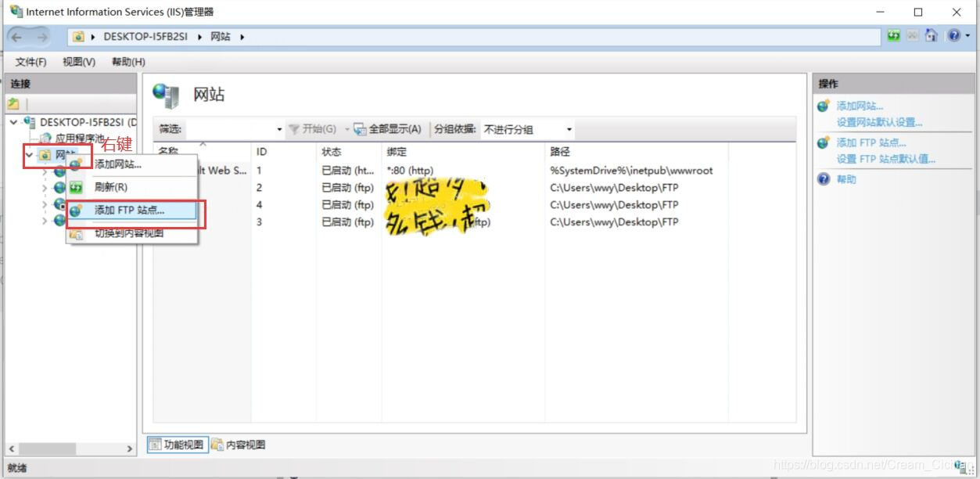
Task: Click 设置 FTP 站点默认值... link
Action: click(886, 159)
